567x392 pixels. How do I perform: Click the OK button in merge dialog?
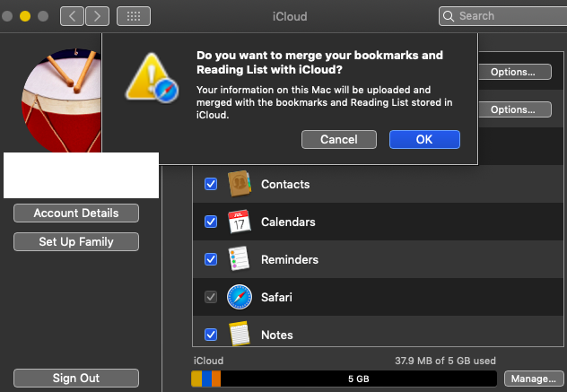point(424,140)
